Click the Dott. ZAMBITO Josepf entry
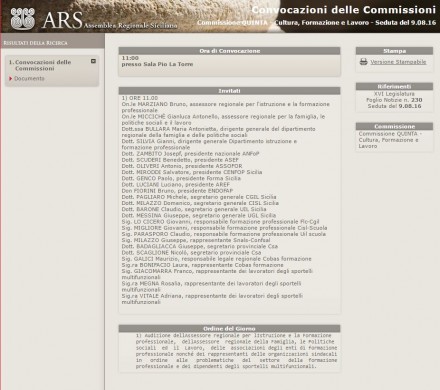 click(190, 154)
